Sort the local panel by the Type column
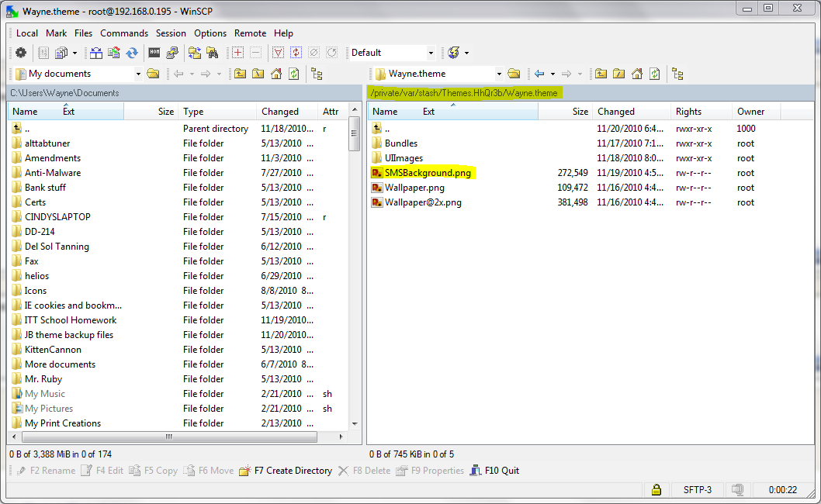The height and width of the screenshot is (504, 821). tap(217, 112)
